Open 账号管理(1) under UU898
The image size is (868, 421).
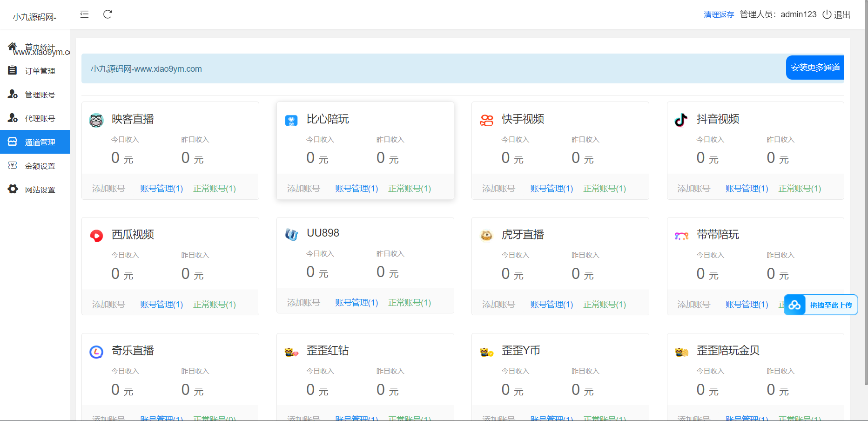pyautogui.click(x=357, y=303)
